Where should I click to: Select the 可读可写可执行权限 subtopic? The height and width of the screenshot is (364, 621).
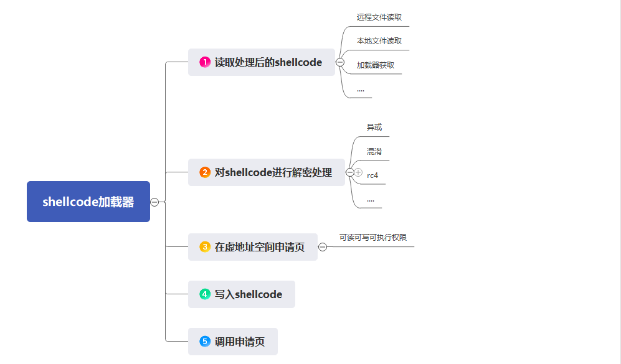[x=373, y=238]
